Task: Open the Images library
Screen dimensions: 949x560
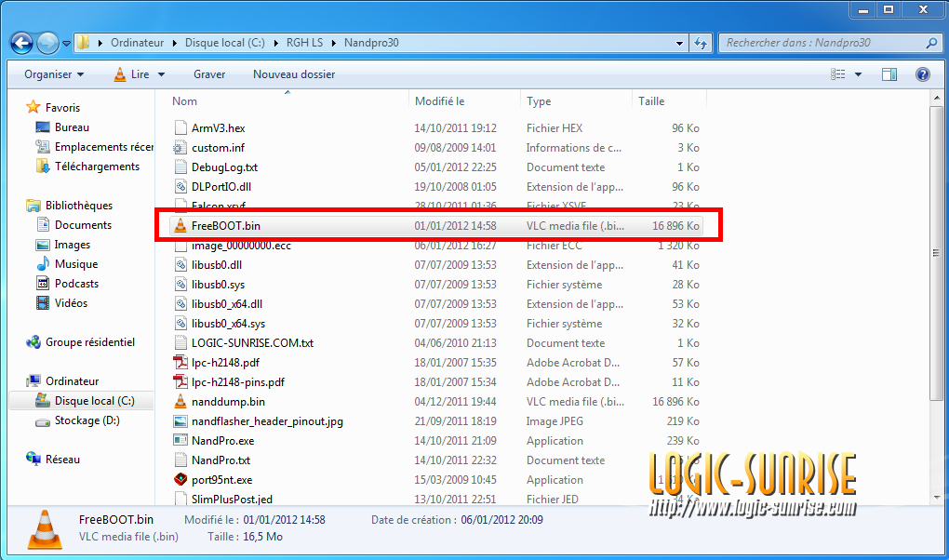Action: [x=63, y=245]
